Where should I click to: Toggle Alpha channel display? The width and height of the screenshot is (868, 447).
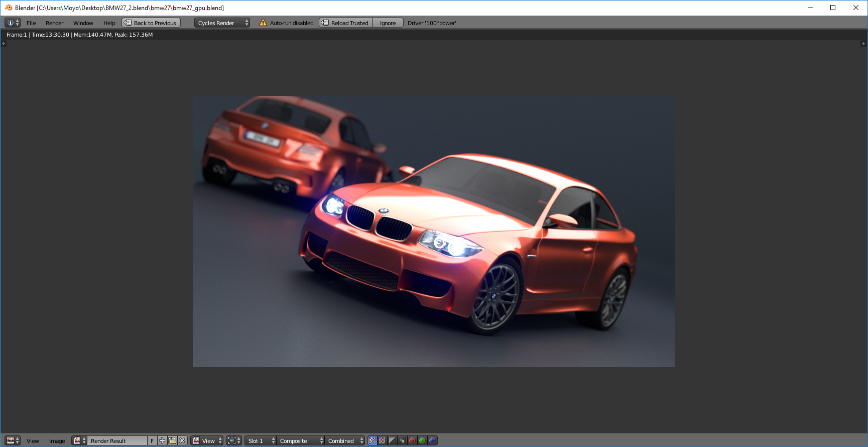392,440
